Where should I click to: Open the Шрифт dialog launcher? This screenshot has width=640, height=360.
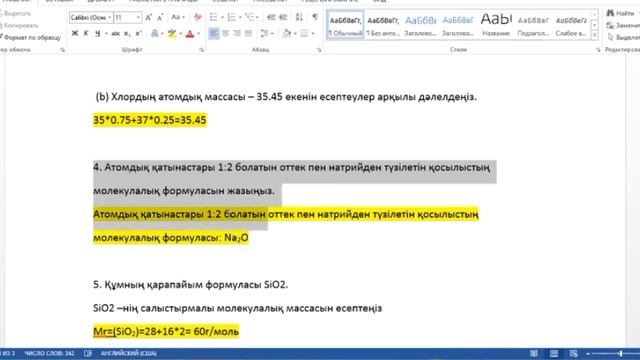pyautogui.click(x=202, y=50)
